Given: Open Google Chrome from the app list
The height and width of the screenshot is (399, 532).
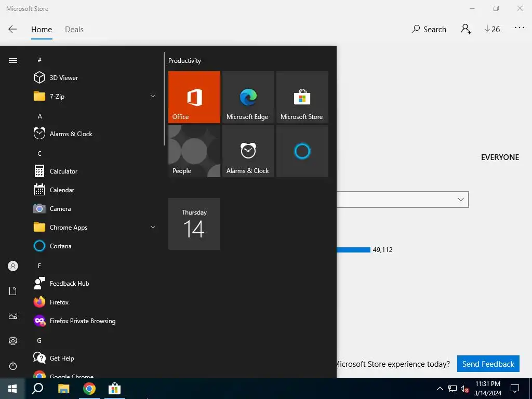Looking at the screenshot, I should [x=95, y=374].
